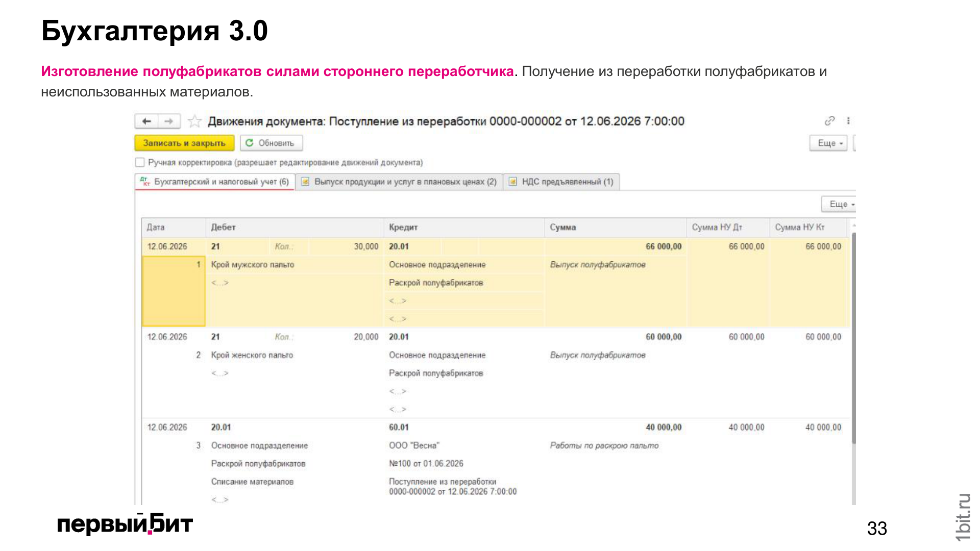The height and width of the screenshot is (551, 980).
Task: Click quantity 30,000 in first row
Action: coord(366,246)
